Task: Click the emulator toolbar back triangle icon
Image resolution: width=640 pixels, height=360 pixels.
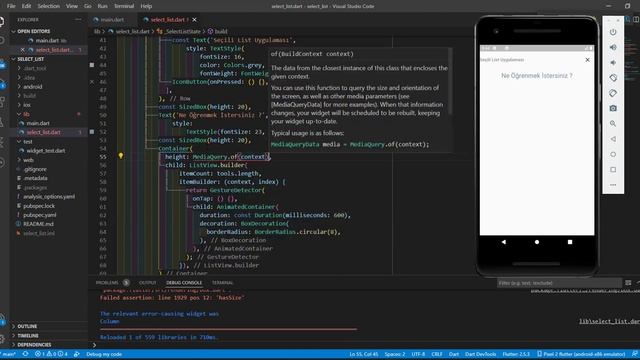Action: click(613, 139)
